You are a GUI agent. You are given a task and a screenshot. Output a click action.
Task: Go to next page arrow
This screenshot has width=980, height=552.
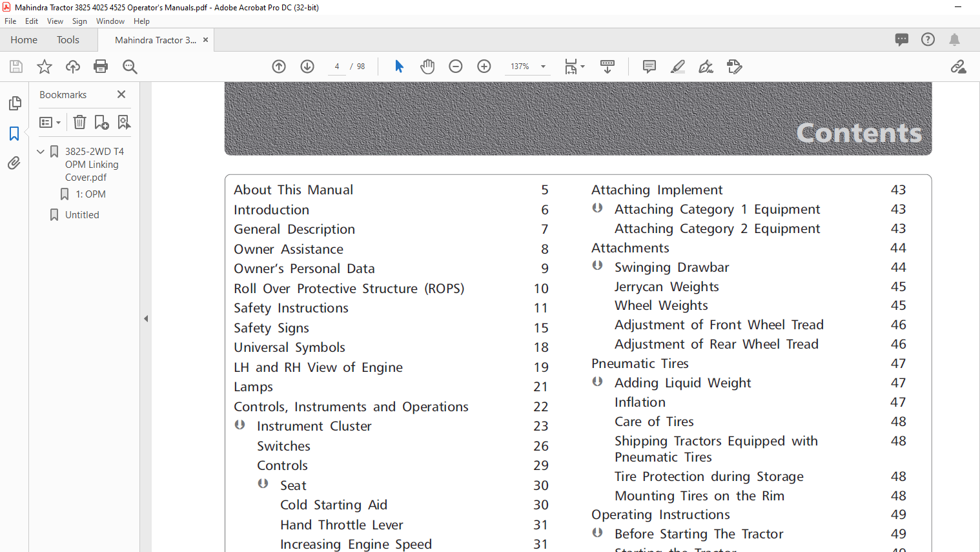tap(307, 66)
